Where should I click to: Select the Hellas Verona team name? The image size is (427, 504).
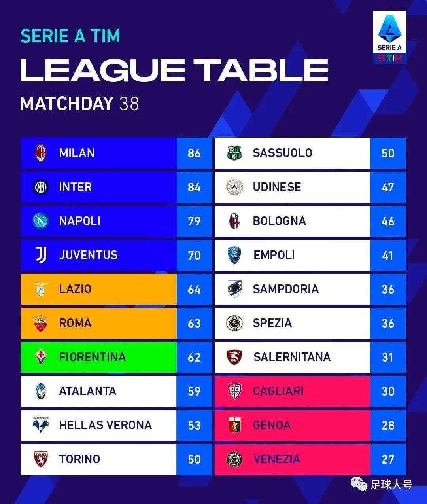(x=106, y=425)
